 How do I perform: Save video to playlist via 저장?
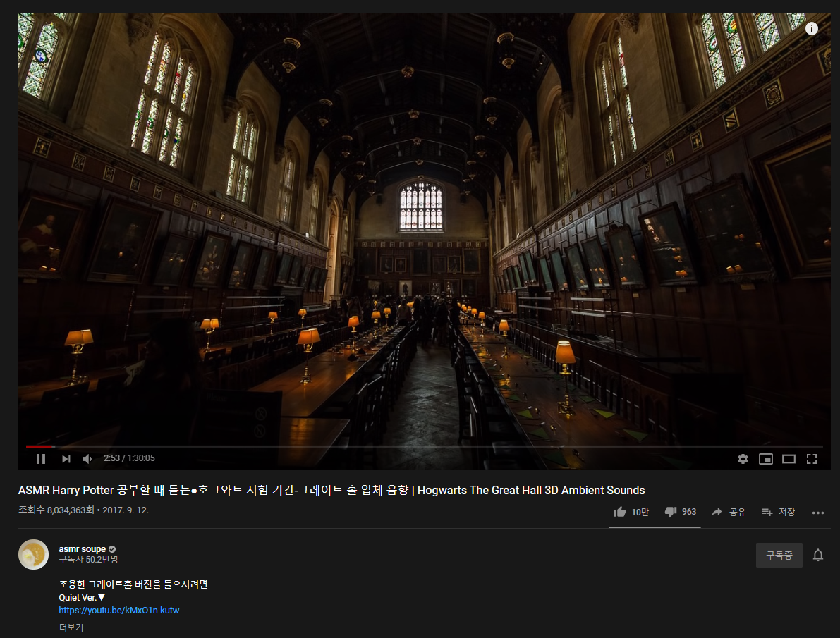click(778, 512)
